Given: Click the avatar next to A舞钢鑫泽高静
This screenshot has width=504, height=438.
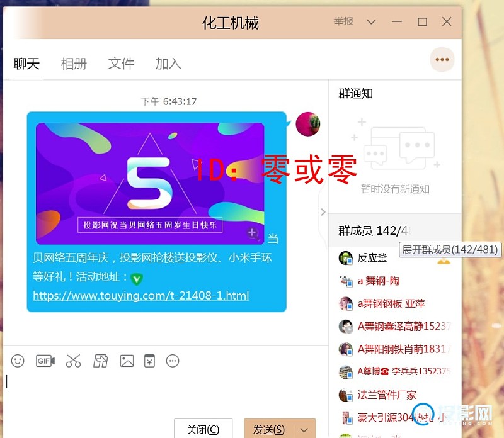Looking at the screenshot, I should click(346, 326).
